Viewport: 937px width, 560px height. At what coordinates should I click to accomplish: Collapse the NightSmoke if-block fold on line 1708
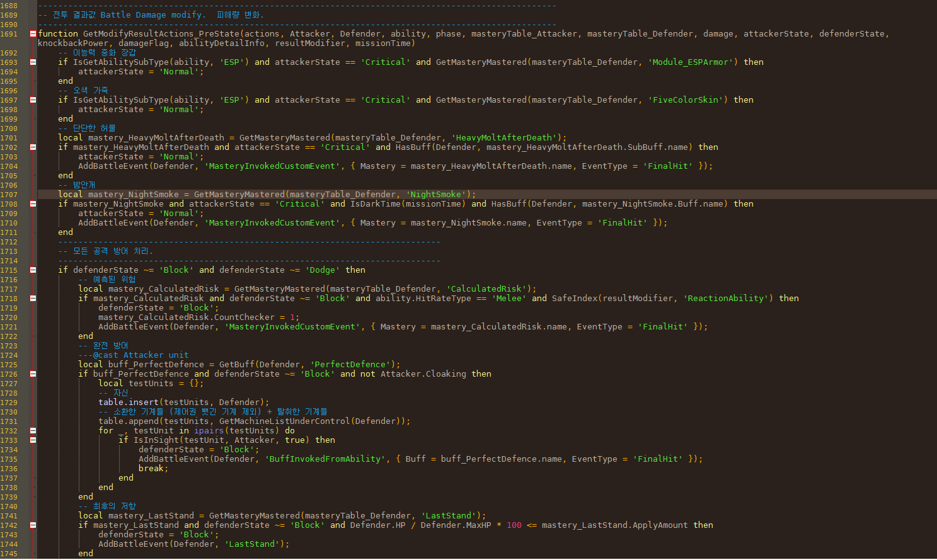[x=33, y=204]
